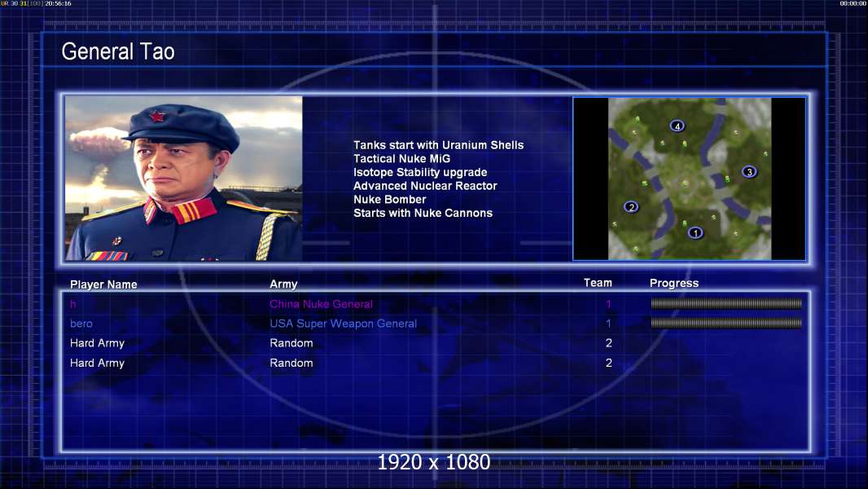The height and width of the screenshot is (489, 868).
Task: Click the 'Army' column header
Action: (283, 284)
